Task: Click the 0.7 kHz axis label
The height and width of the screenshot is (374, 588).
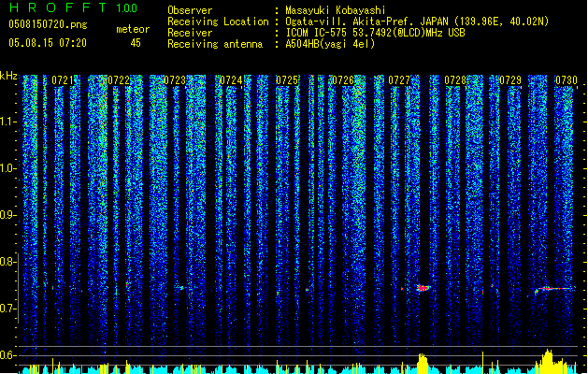Action: pos(7,309)
